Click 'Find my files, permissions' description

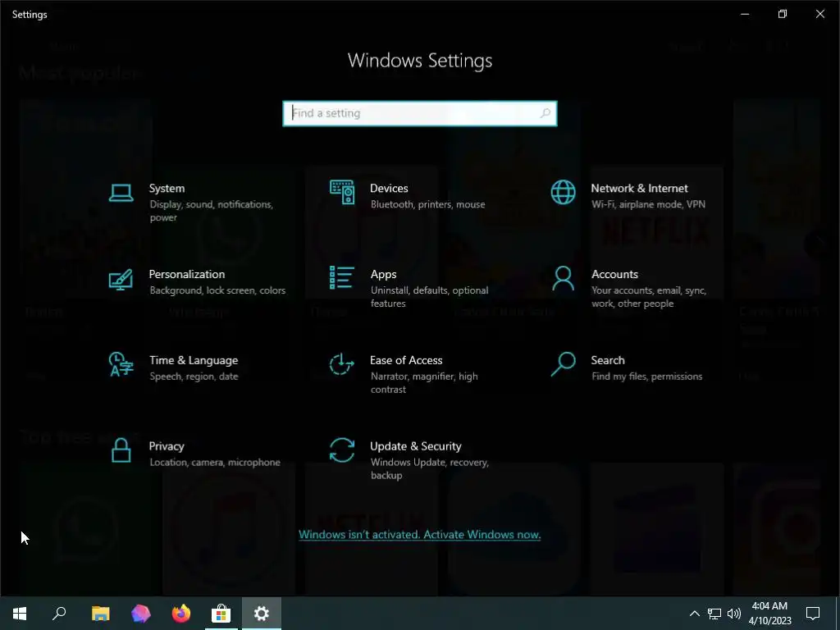click(x=646, y=376)
